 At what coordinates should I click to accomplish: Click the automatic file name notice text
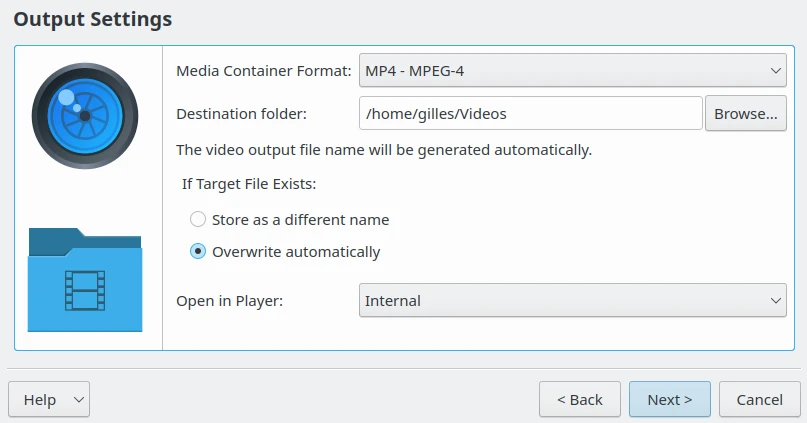pos(384,151)
